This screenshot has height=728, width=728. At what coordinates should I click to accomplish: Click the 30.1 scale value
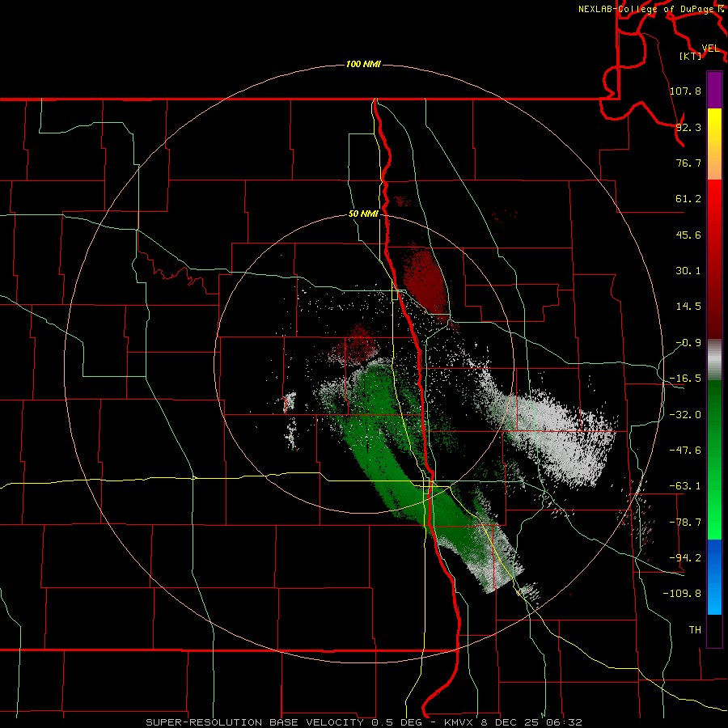tap(688, 271)
